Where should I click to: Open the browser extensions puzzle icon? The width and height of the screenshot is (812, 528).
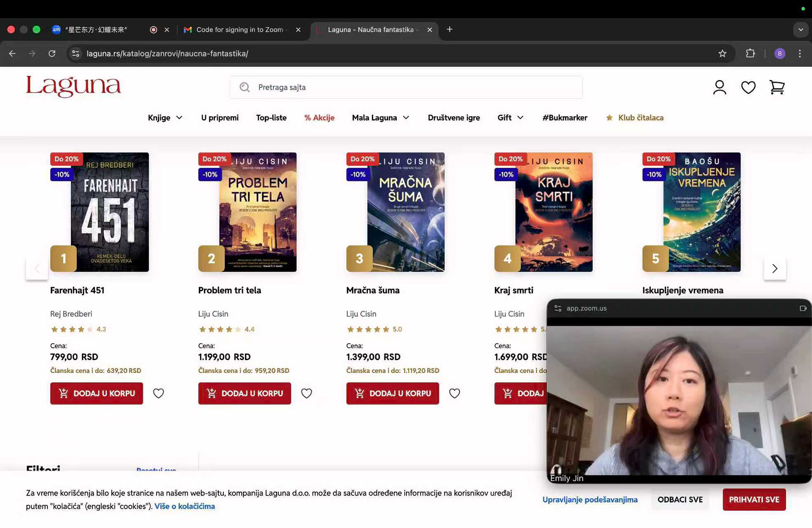(750, 53)
